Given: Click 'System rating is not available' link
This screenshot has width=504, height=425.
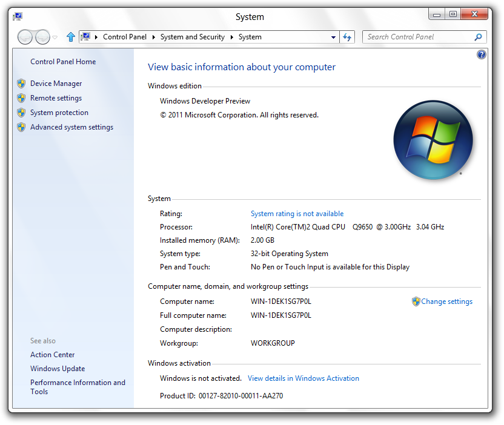Looking at the screenshot, I should click(297, 214).
